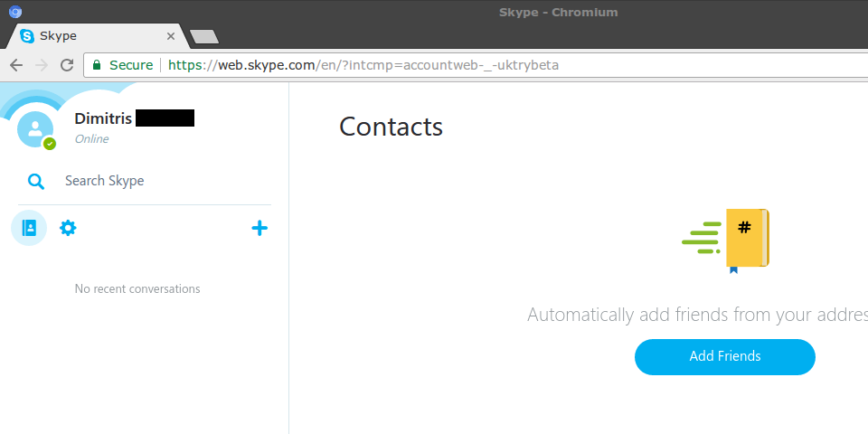Click the Chromium icon in title bar
The image size is (868, 434).
tap(15, 11)
